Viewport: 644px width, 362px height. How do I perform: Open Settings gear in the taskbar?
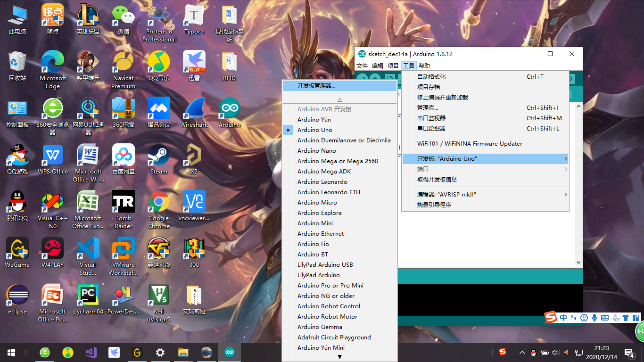point(160,352)
